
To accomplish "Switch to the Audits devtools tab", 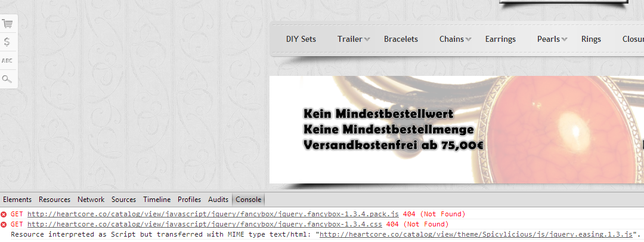I will point(218,200).
